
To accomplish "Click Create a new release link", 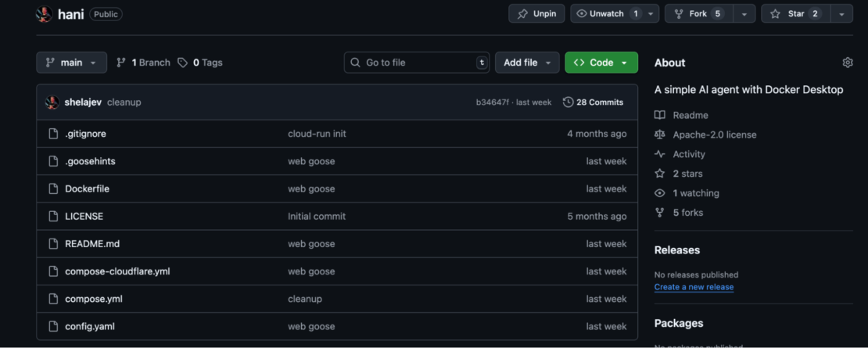I will point(694,287).
